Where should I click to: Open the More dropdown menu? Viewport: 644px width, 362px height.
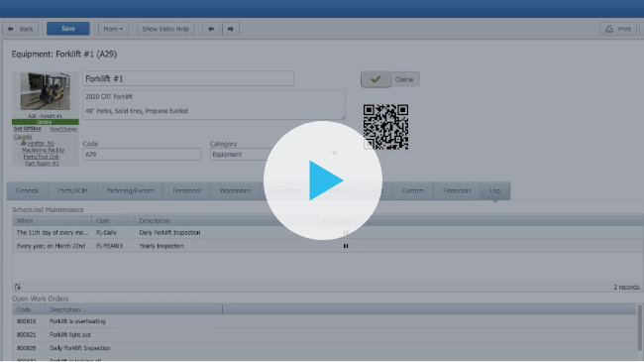pyautogui.click(x=113, y=29)
